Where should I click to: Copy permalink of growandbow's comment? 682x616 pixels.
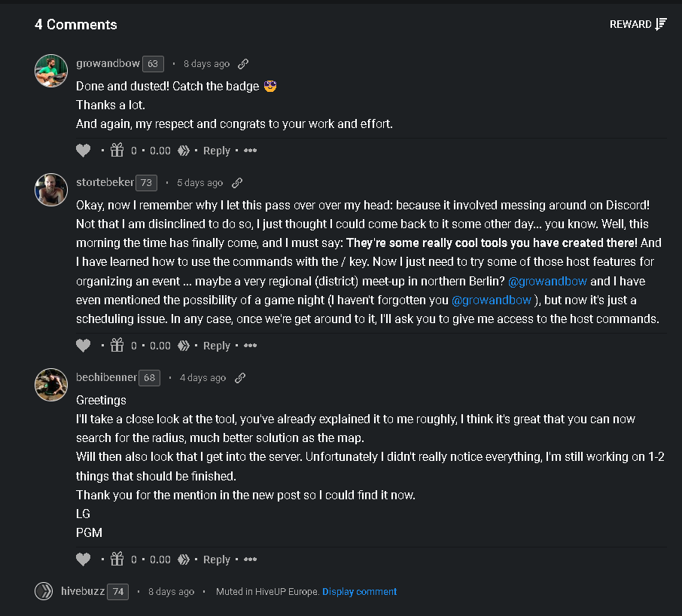243,64
